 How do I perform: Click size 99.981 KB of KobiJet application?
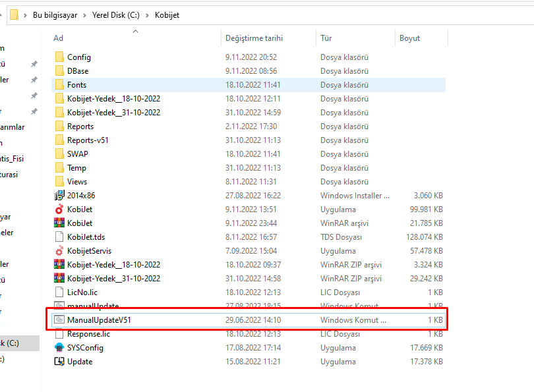(426, 209)
